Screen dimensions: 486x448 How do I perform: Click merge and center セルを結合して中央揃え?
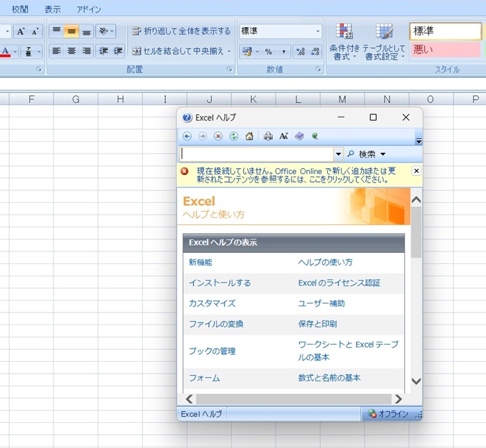[x=178, y=51]
